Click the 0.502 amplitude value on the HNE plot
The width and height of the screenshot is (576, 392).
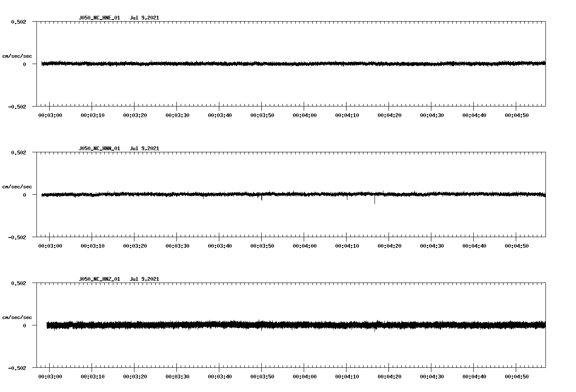click(20, 21)
